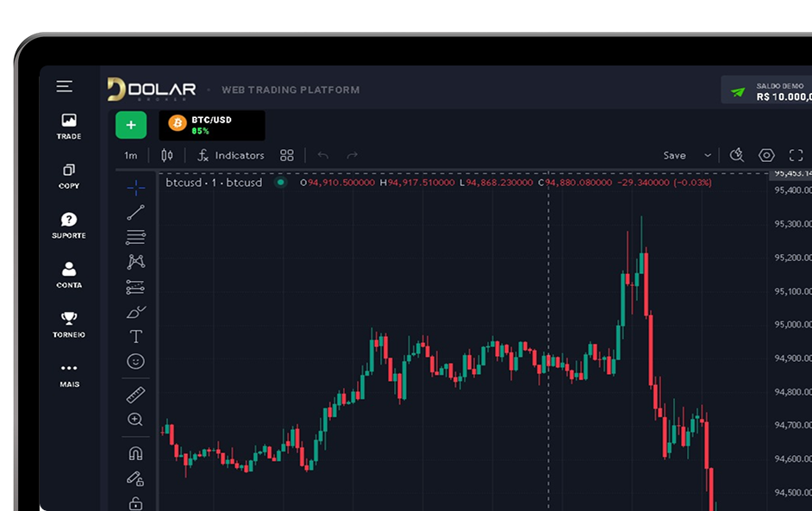Screen dimensions: 812x511
Task: Open the layout grid selector
Action: (287, 155)
